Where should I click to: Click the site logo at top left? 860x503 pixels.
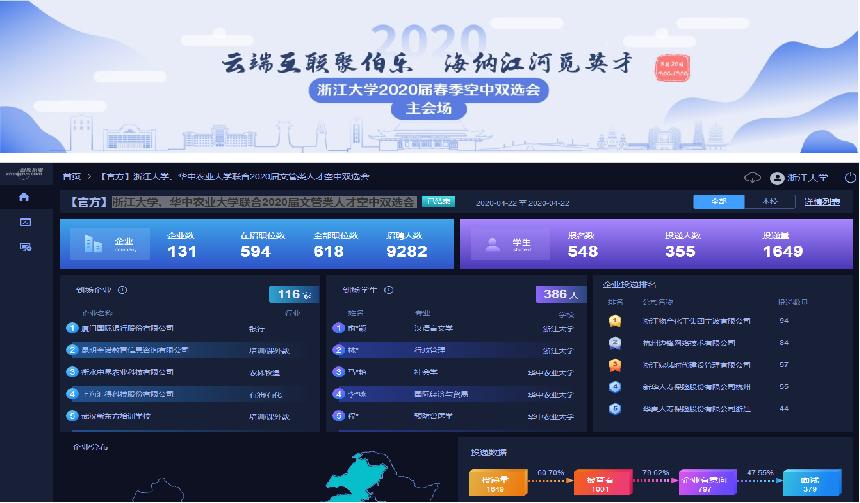[24, 173]
